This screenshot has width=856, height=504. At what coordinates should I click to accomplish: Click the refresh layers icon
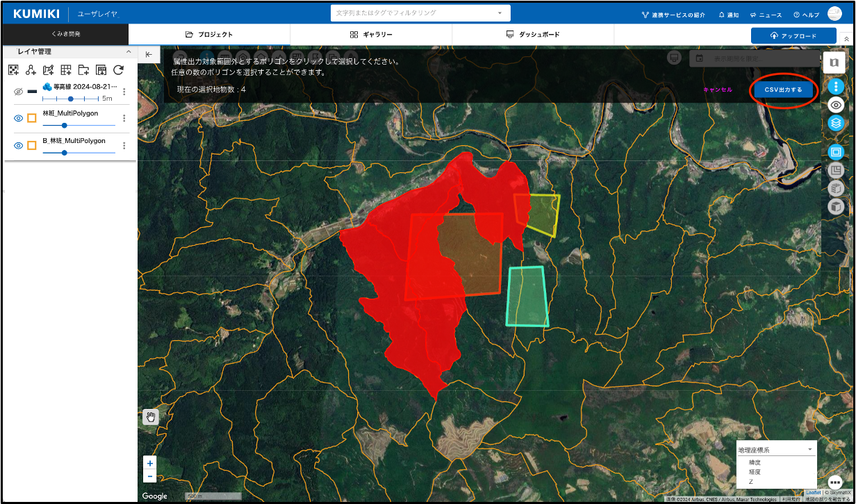pos(119,69)
